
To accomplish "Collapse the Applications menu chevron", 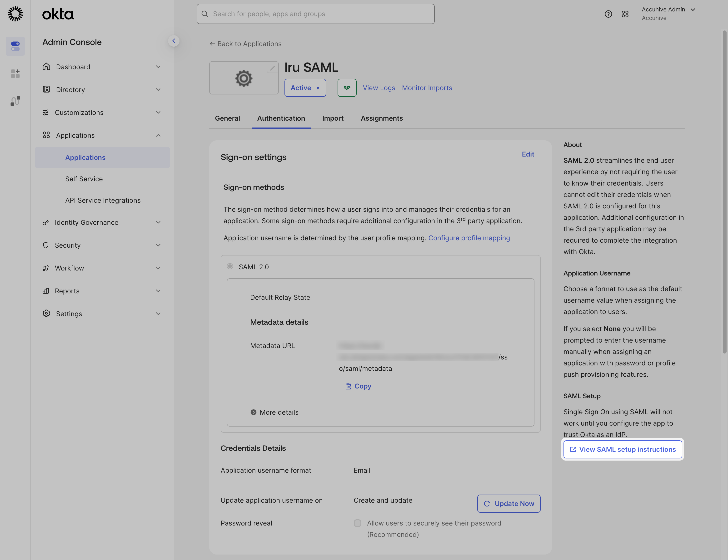I will coord(158,135).
